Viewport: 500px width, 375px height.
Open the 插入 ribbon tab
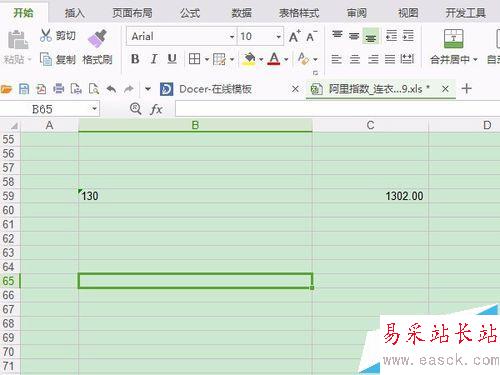pyautogui.click(x=75, y=13)
